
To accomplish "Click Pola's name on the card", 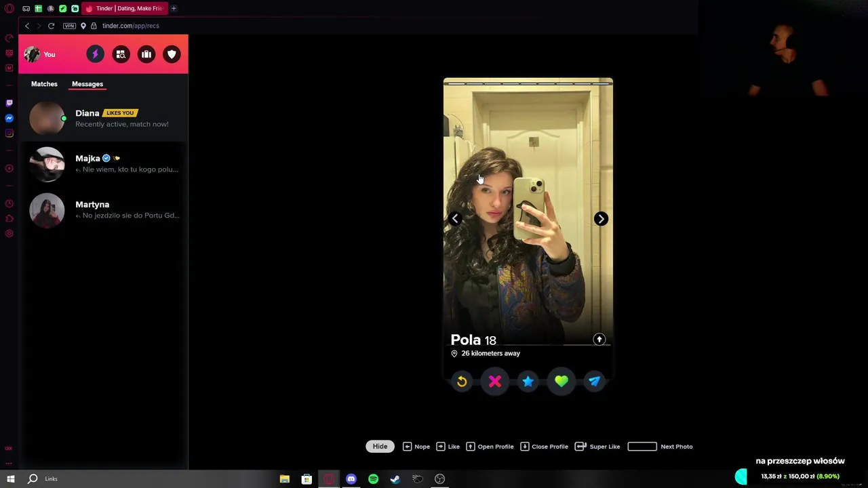I will [465, 340].
